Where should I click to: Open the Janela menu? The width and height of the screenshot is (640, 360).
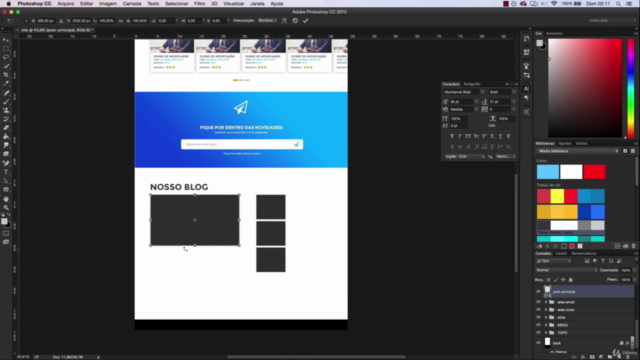257,4
